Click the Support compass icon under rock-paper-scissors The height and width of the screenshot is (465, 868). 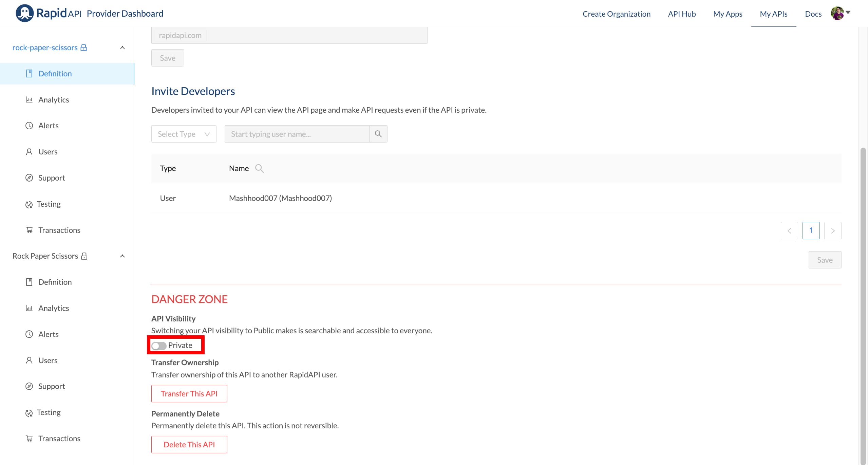coord(29,178)
